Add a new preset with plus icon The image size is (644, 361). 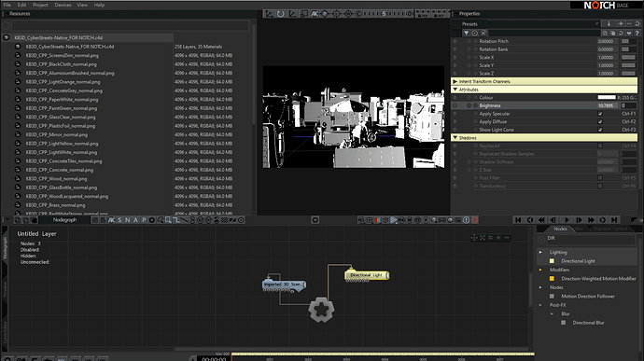(x=621, y=24)
